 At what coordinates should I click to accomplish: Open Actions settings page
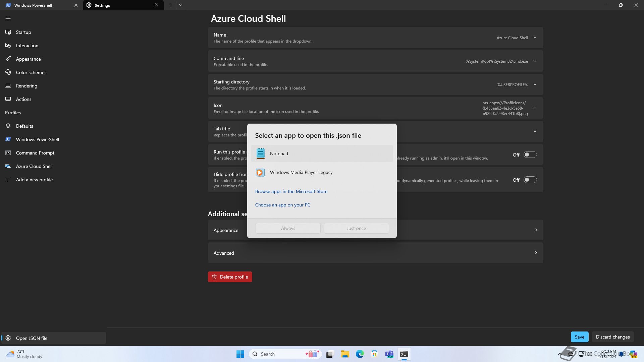[53, 99]
